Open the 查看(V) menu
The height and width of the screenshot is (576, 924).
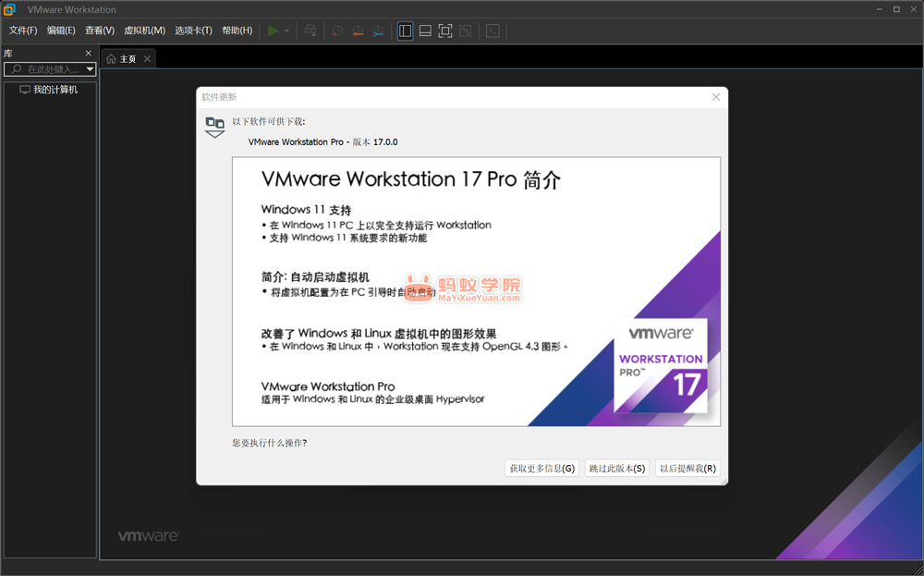tap(100, 31)
